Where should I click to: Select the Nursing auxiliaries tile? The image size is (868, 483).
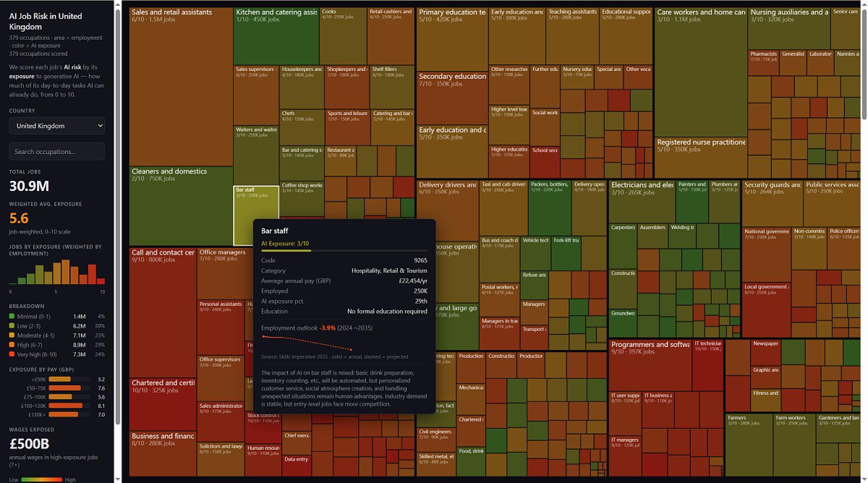(789, 28)
